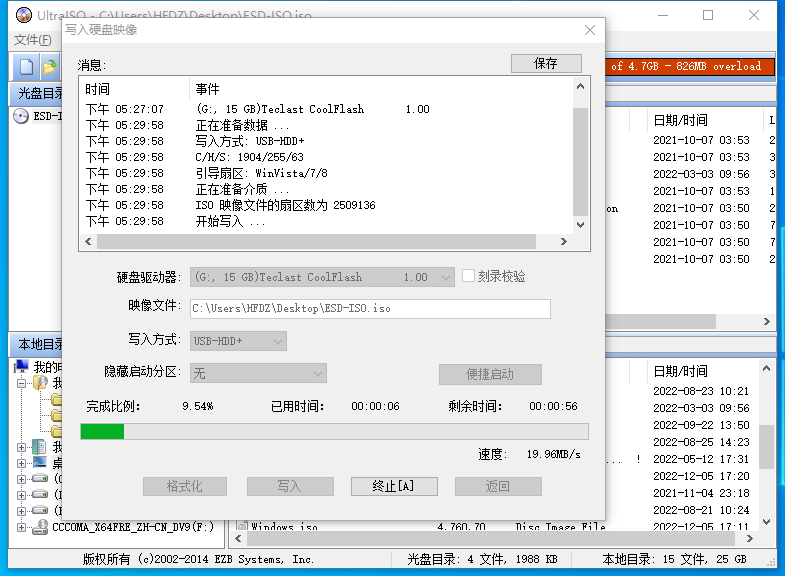Click local file date 2022-09-22 13:50
785x576 pixels.
click(x=701, y=425)
